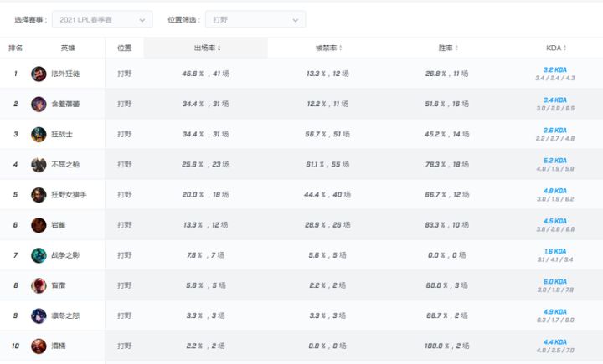Click the 排名 column header
Screen dimensions: 603x364
(x=16, y=48)
